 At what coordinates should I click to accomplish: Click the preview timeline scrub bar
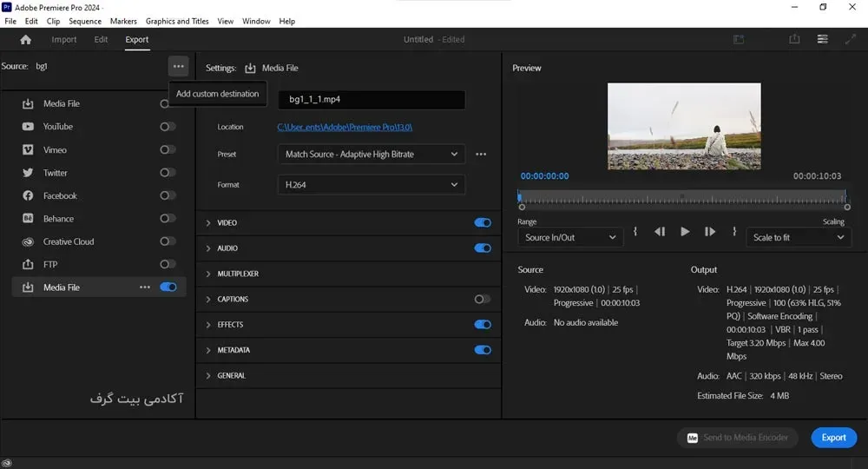click(682, 197)
